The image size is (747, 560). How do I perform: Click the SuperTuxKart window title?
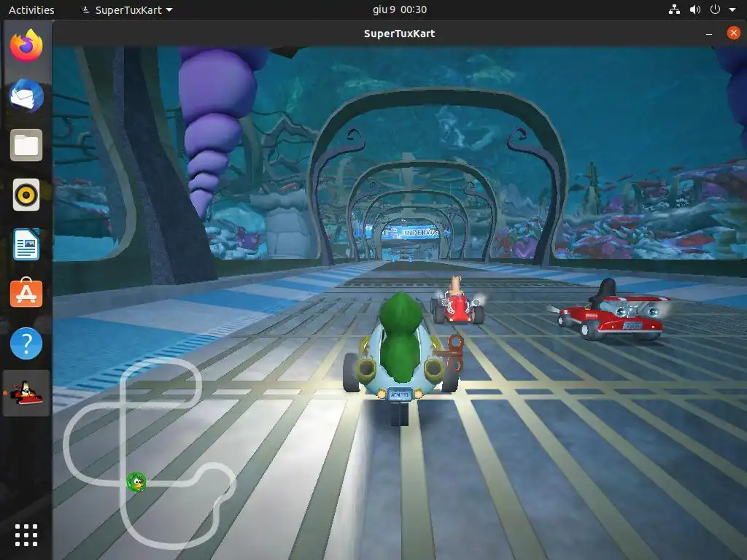[399, 34]
